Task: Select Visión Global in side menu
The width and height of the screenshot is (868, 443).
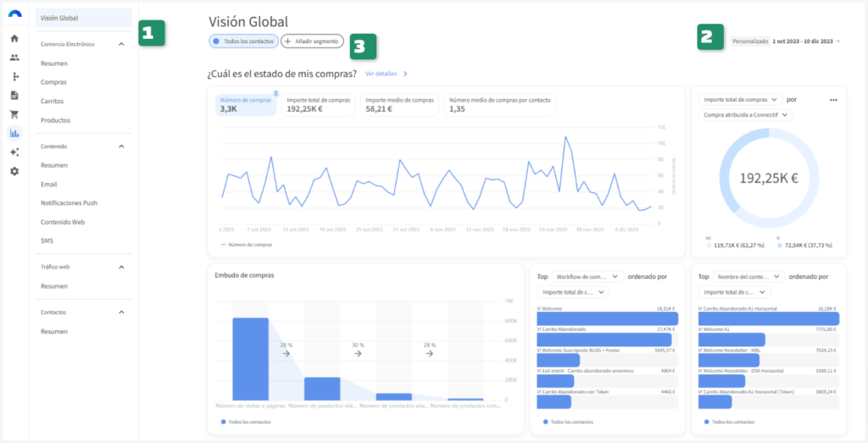Action: click(x=84, y=18)
